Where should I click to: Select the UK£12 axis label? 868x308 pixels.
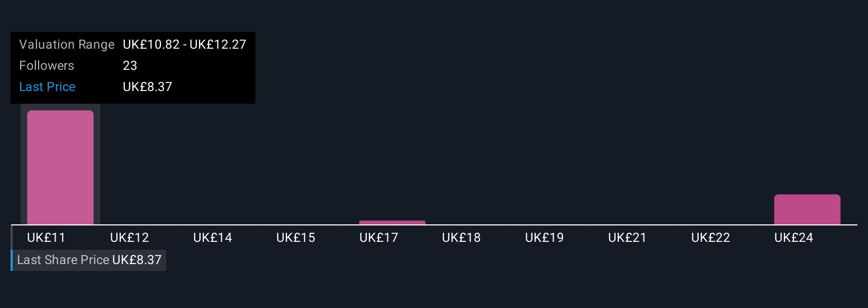[129, 238]
